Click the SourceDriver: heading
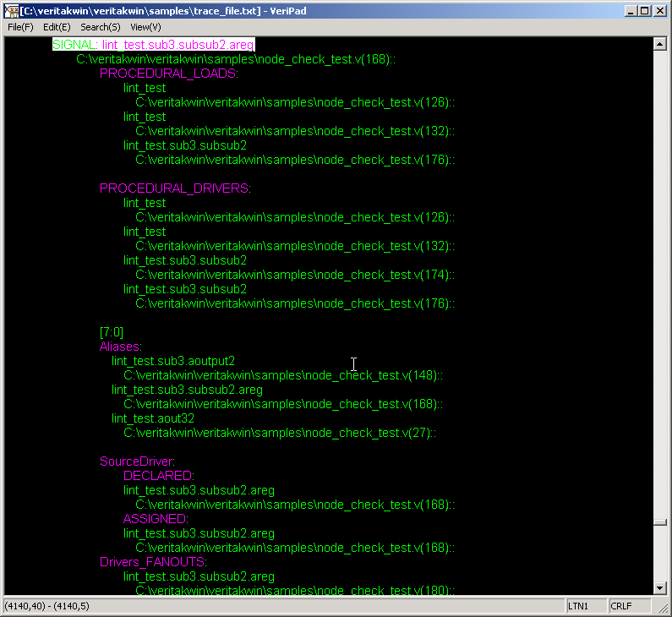The height and width of the screenshot is (617, 672). coord(138,461)
